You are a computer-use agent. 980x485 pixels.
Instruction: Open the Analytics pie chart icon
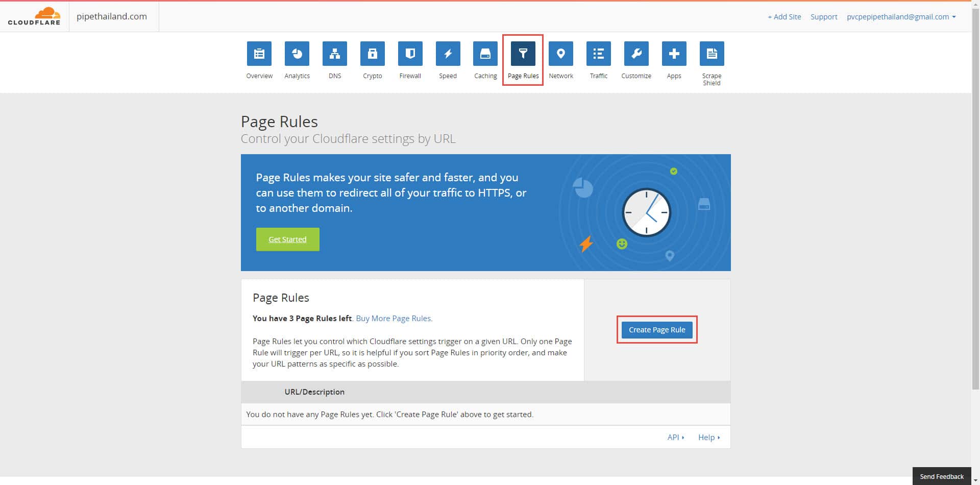pyautogui.click(x=297, y=54)
